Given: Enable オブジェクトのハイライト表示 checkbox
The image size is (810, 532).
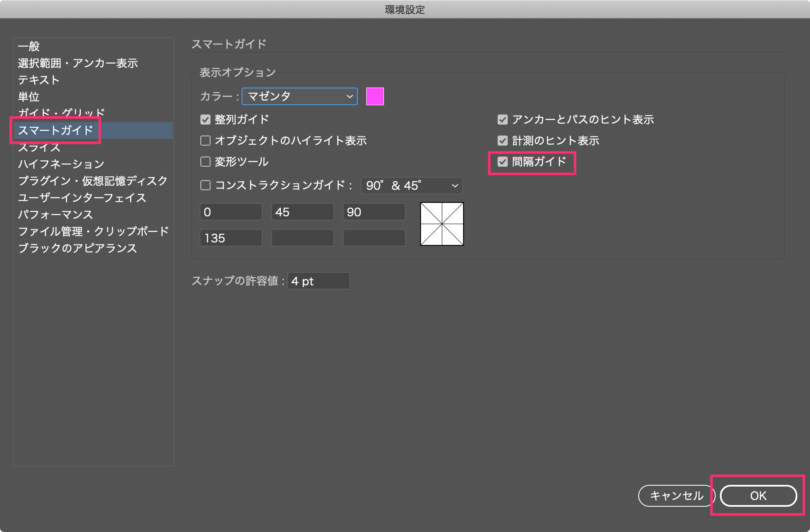Looking at the screenshot, I should (205, 141).
